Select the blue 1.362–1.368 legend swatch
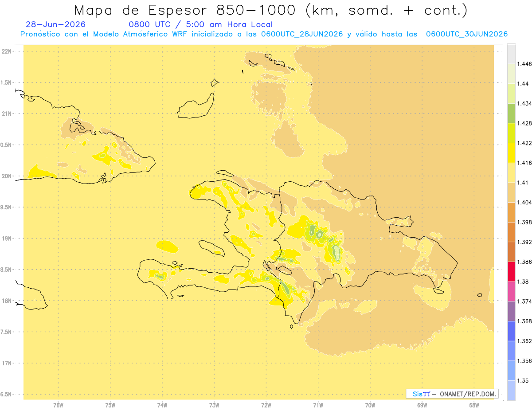Screen dimensions: 532x411 pyautogui.click(x=511, y=331)
